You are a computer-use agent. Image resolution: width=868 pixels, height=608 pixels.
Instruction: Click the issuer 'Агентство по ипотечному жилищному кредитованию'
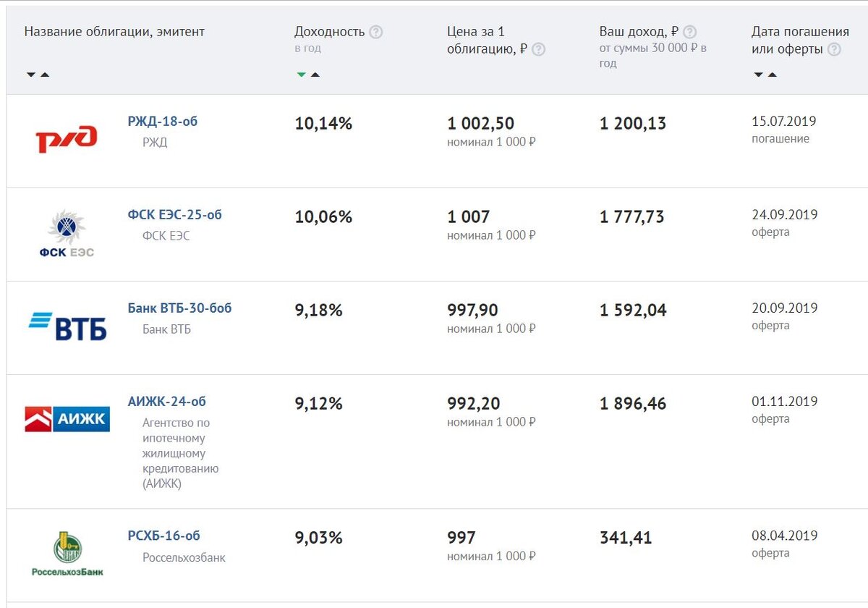(x=181, y=453)
